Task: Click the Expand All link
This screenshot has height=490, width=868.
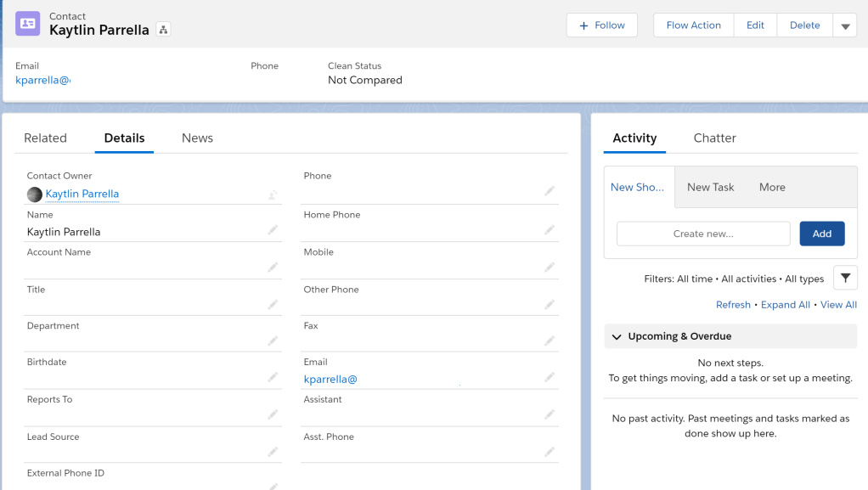Action: 785,305
